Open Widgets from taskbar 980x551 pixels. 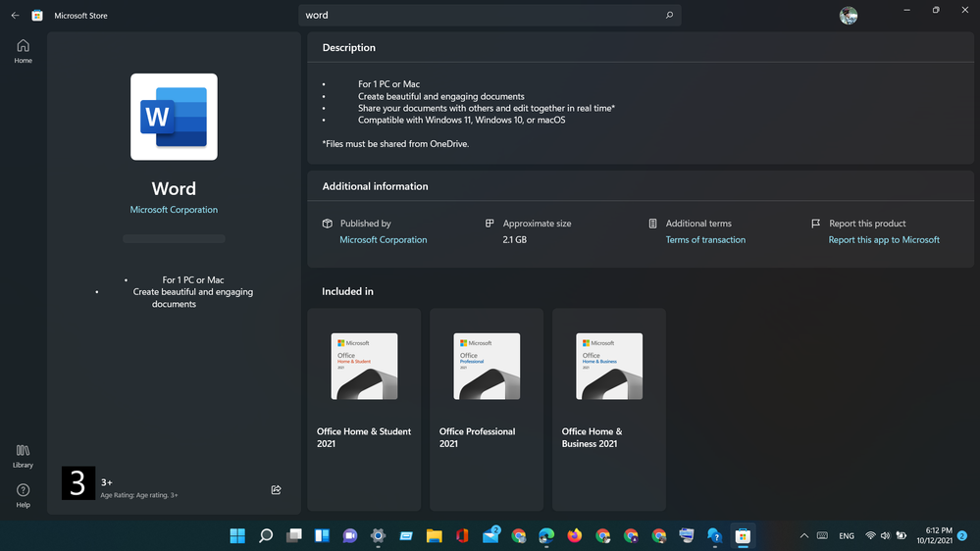(322, 535)
